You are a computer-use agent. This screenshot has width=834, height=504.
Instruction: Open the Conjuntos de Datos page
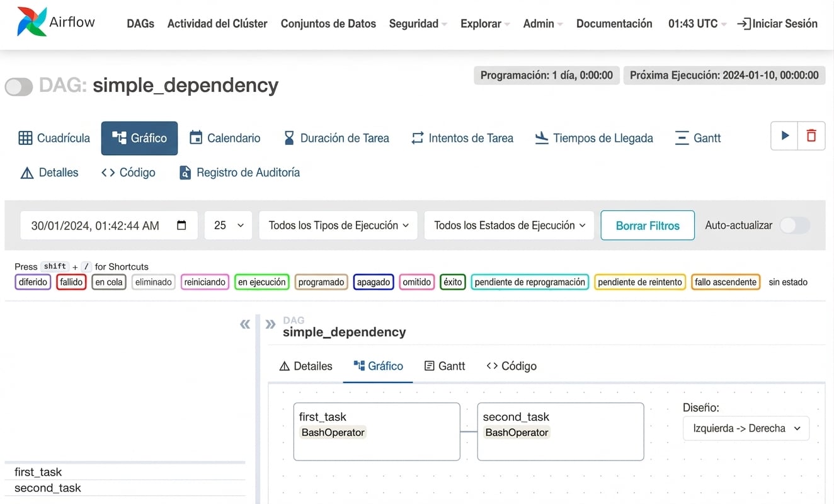[328, 23]
